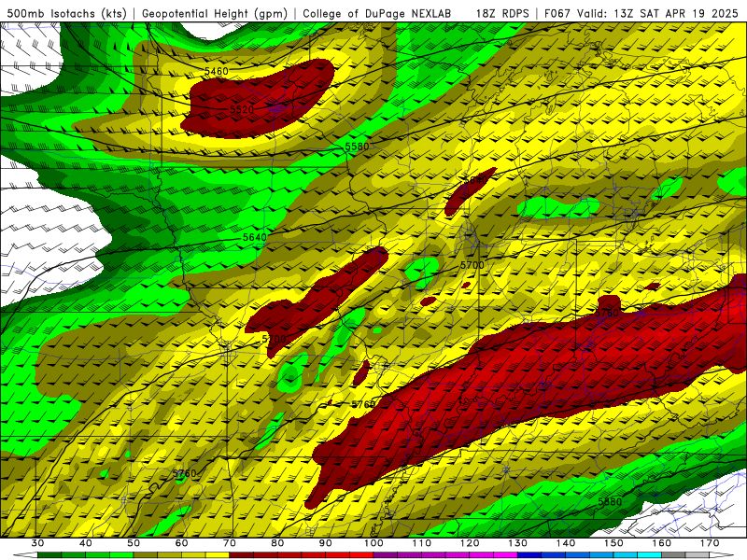Click the '18Z RDPS' model run text
This screenshot has height=560, width=747.
pos(502,13)
